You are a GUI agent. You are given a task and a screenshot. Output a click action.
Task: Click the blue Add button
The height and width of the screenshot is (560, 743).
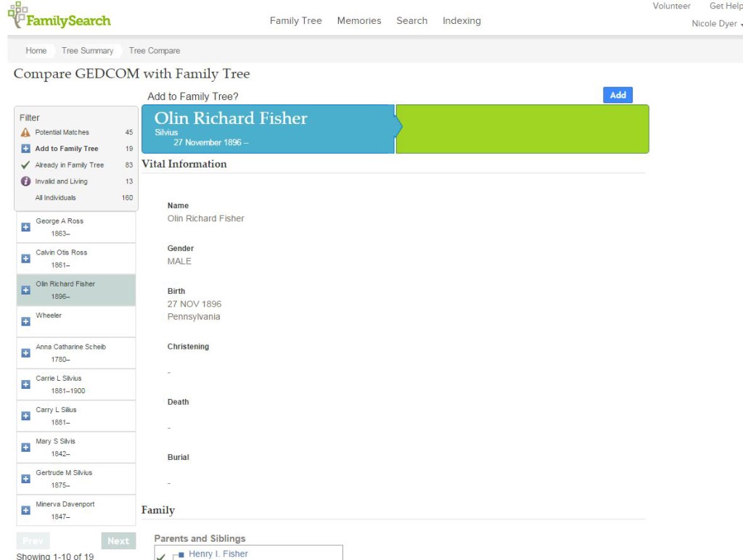[x=618, y=95]
